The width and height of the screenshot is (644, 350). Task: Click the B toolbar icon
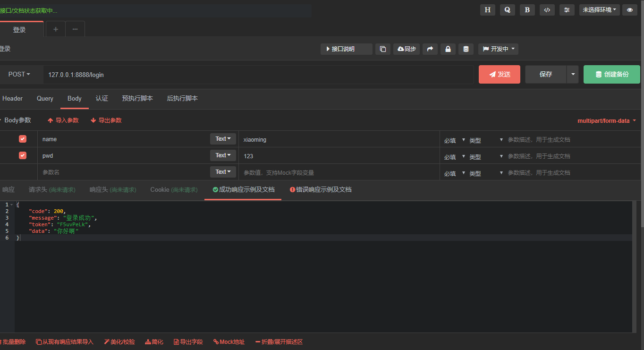pyautogui.click(x=527, y=9)
